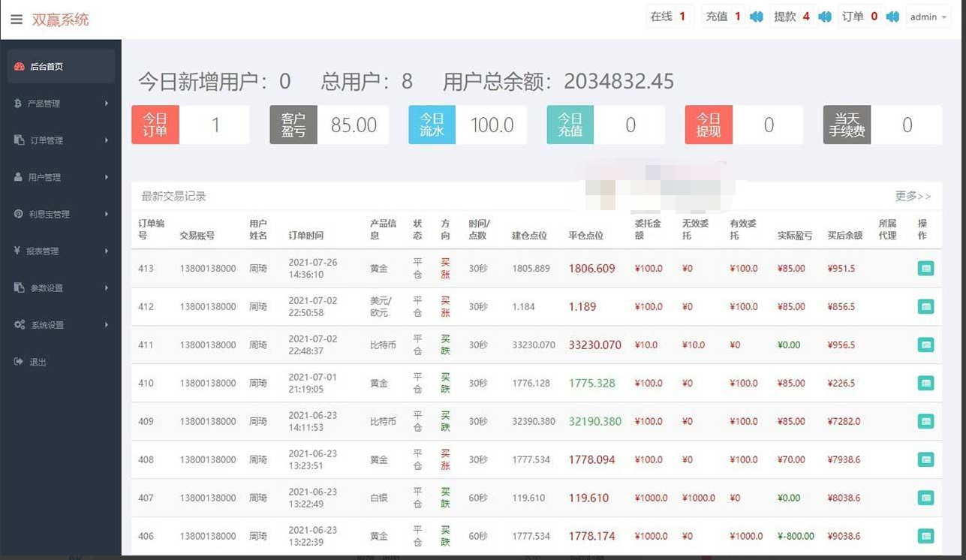The height and width of the screenshot is (560, 966).
Task: Open the 报表管理 menu item
Action: point(61,251)
